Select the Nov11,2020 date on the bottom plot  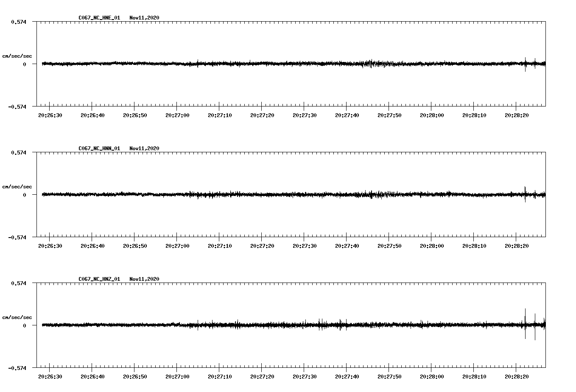coord(144,279)
